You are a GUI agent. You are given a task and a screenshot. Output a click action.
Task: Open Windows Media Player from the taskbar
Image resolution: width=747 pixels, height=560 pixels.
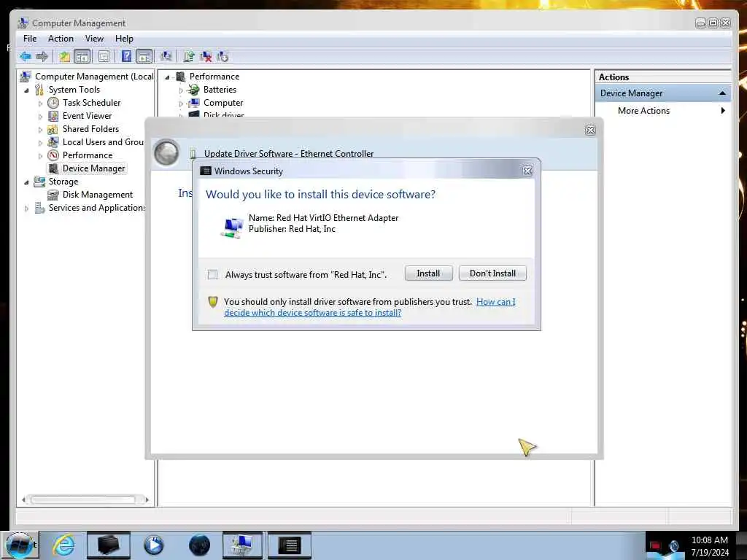click(153, 545)
